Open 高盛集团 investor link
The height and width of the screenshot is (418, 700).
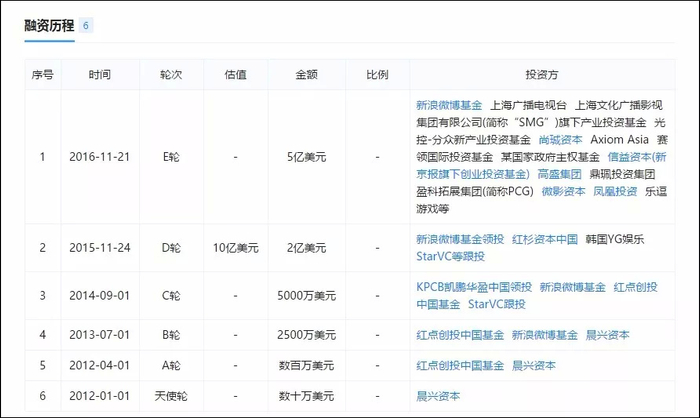(559, 174)
